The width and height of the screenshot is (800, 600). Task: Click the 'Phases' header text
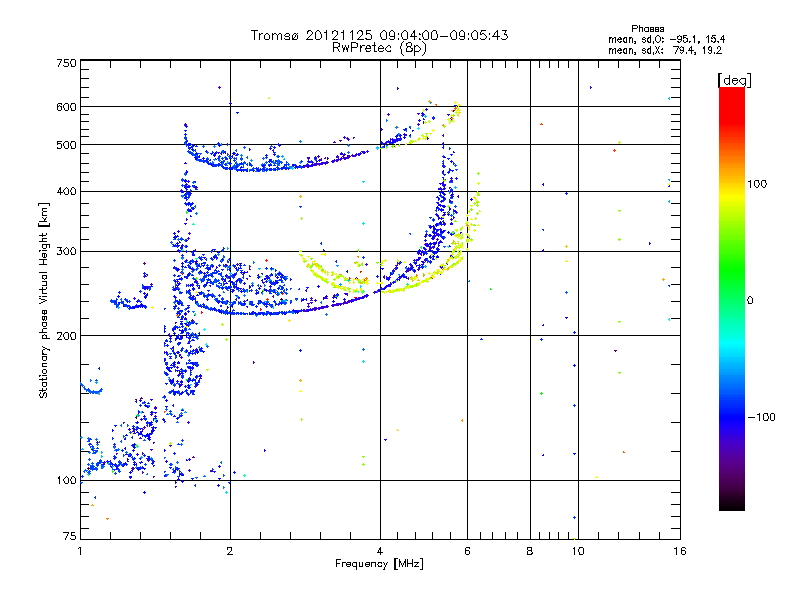point(647,29)
